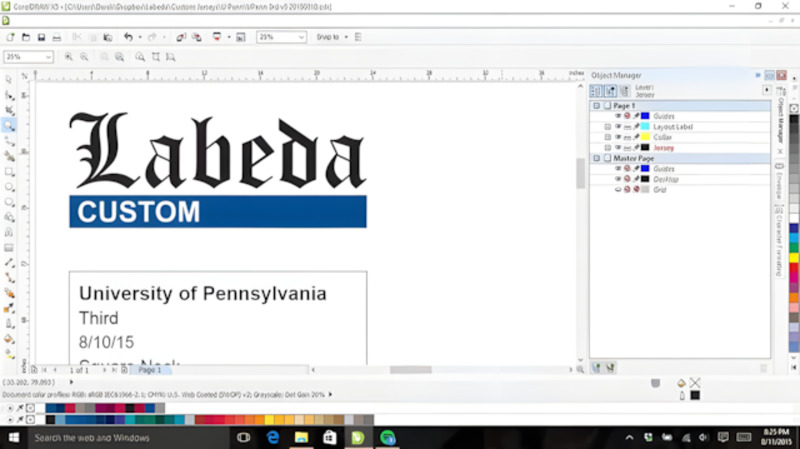The width and height of the screenshot is (800, 449).
Task: Toggle visibility of the Collar layer
Action: tap(618, 137)
